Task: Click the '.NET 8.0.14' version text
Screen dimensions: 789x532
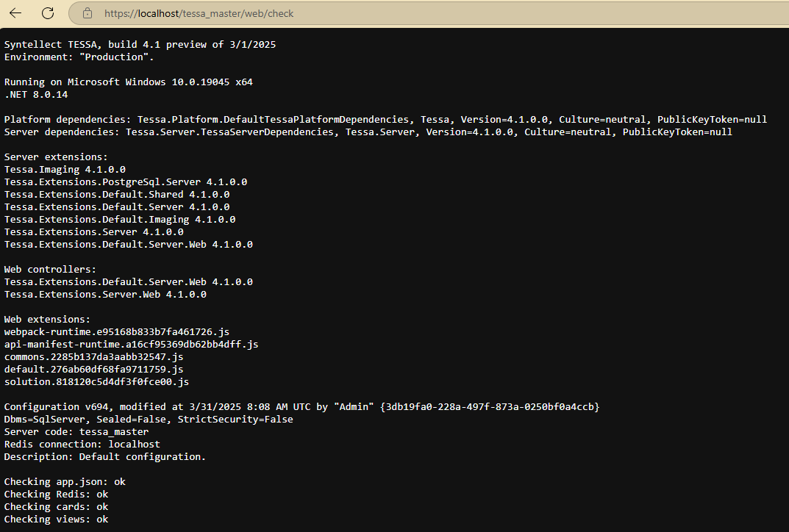Action: pyautogui.click(x=36, y=95)
